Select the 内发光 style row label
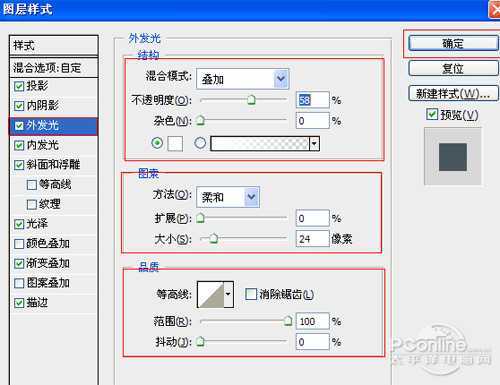The width and height of the screenshot is (500, 385). point(43,145)
